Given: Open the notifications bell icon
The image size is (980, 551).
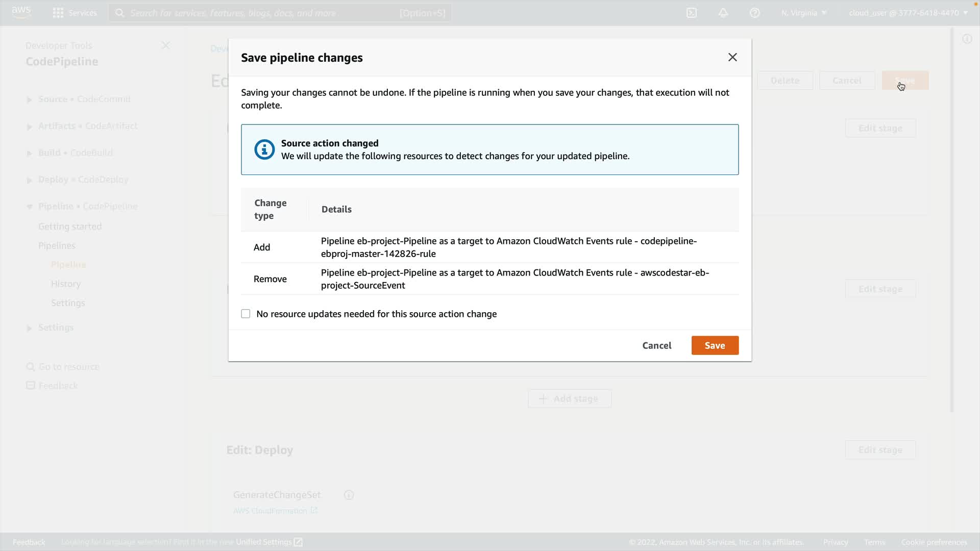Looking at the screenshot, I should [723, 13].
